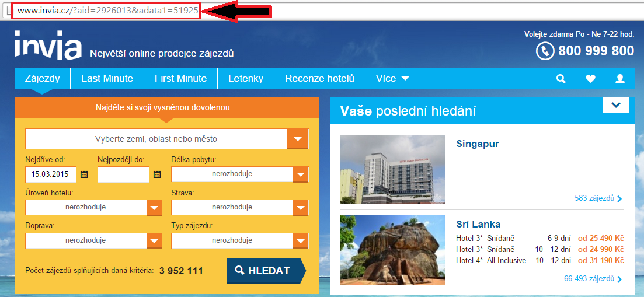Open calendar for Nejpozději do date
The image size is (644, 297).
156,174
